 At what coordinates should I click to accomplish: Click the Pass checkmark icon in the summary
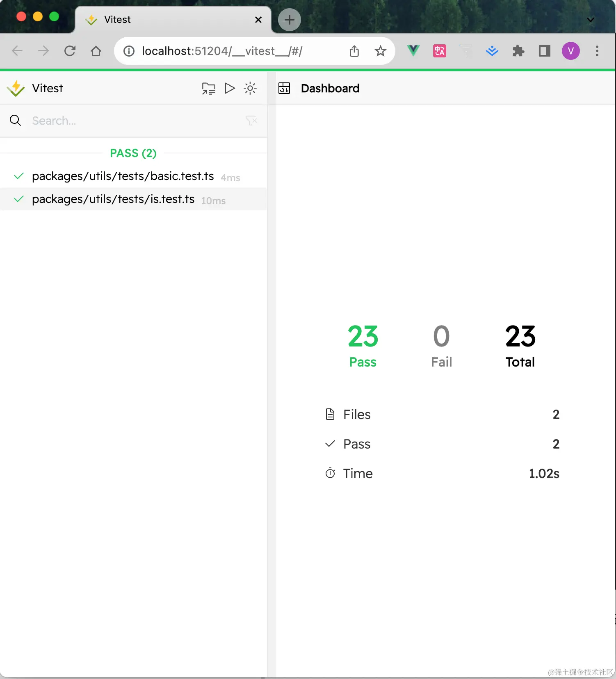[330, 444]
